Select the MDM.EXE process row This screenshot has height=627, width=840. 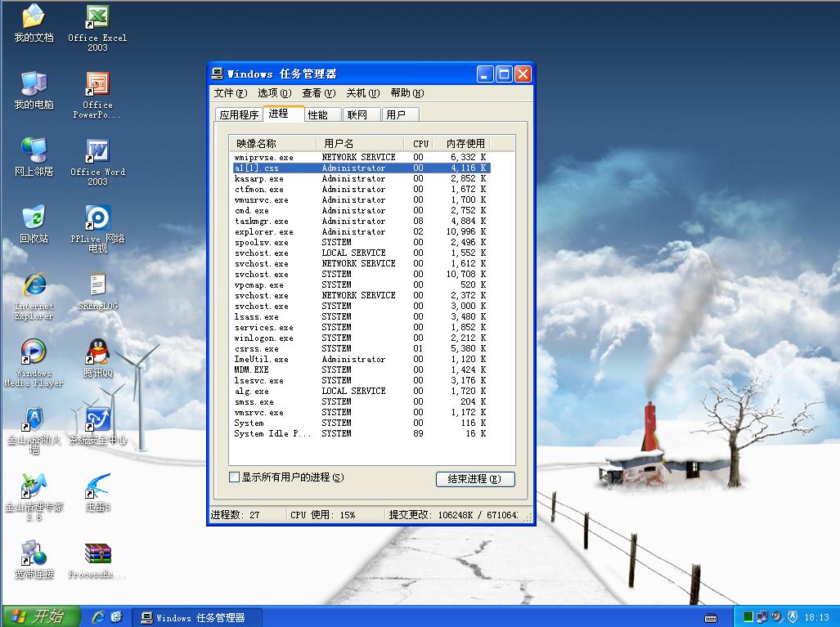tap(361, 370)
